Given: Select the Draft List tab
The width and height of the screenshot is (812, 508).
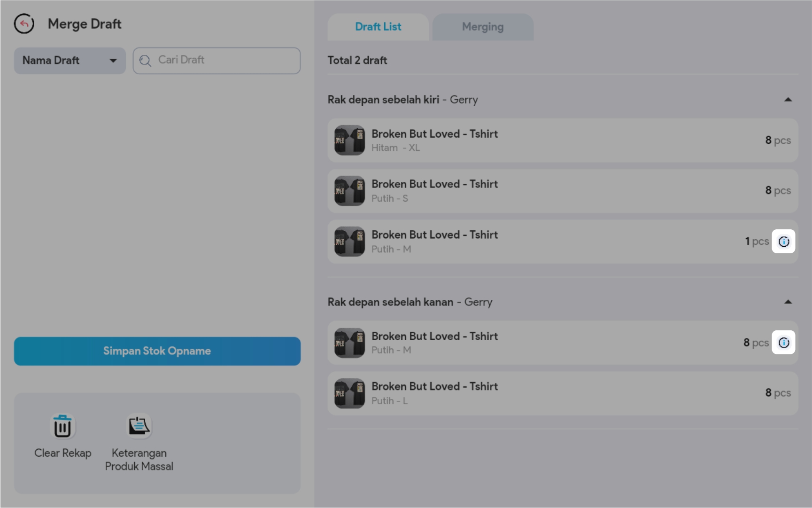Looking at the screenshot, I should 378,27.
